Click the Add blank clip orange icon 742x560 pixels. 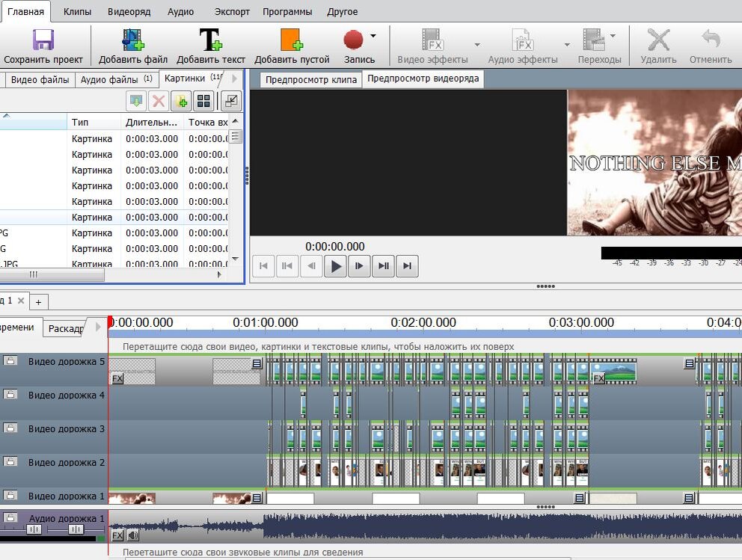tap(292, 40)
